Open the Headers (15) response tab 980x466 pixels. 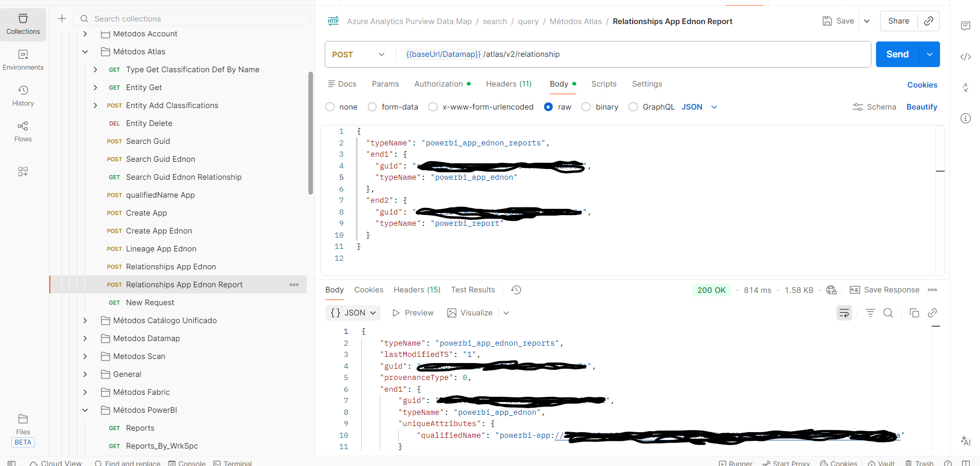[417, 290]
